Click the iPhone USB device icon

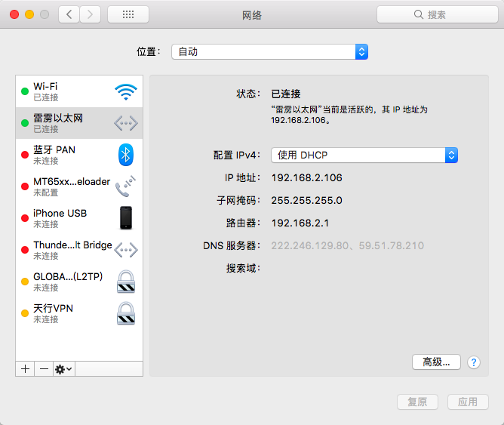125,218
